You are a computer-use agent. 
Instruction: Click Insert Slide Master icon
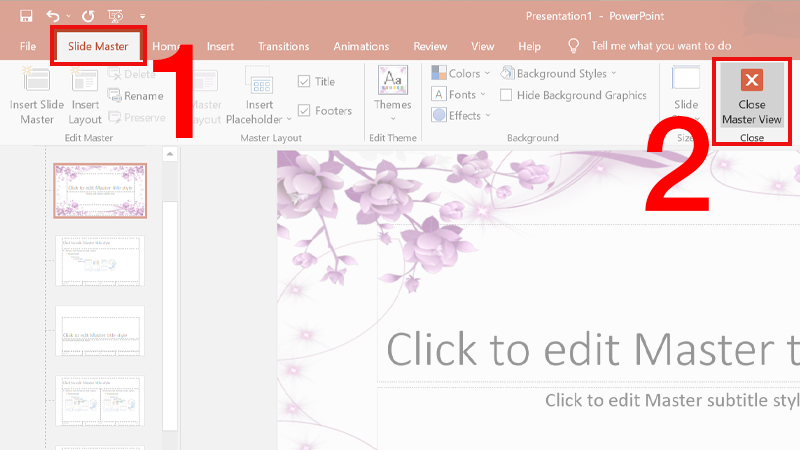pos(37,81)
